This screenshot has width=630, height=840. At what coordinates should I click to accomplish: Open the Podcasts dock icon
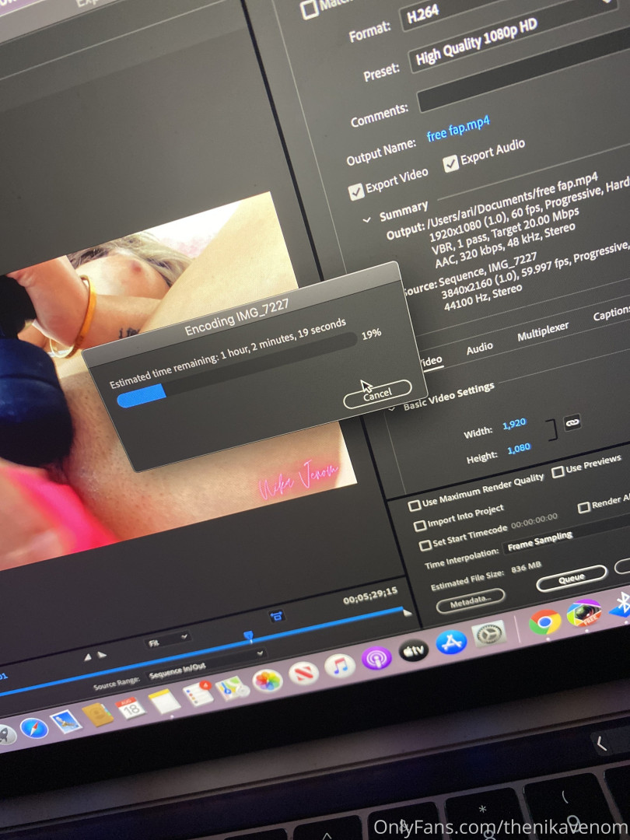[x=376, y=658]
